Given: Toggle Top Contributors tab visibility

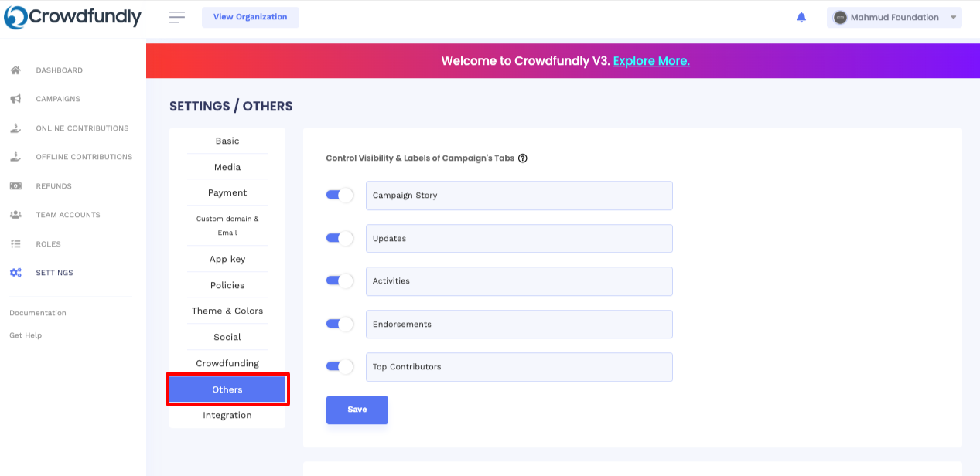Looking at the screenshot, I should point(340,366).
